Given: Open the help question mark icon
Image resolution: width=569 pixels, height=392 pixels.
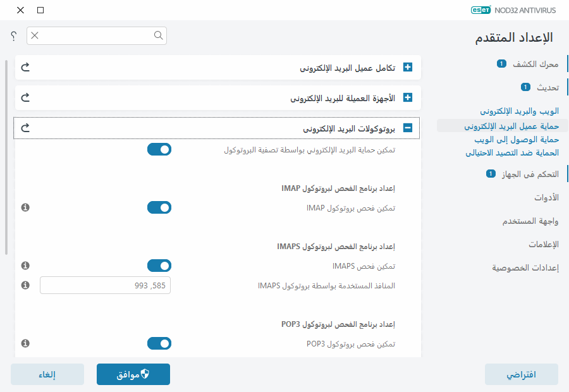Looking at the screenshot, I should [13, 36].
